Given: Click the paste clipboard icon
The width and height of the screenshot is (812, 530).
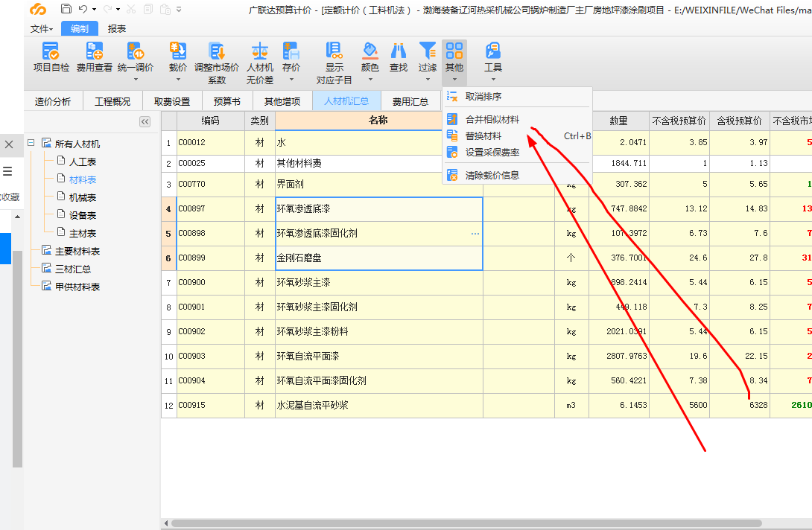Looking at the screenshot, I should click(165, 9).
